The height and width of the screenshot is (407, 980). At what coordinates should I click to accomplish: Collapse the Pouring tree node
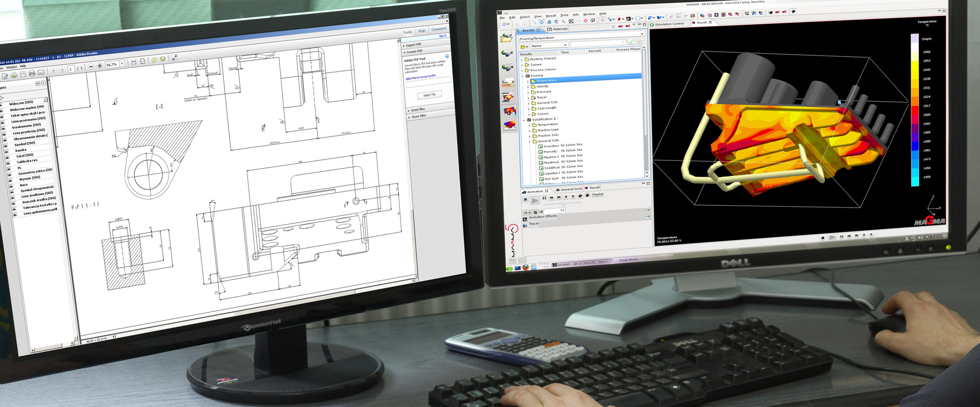click(523, 76)
